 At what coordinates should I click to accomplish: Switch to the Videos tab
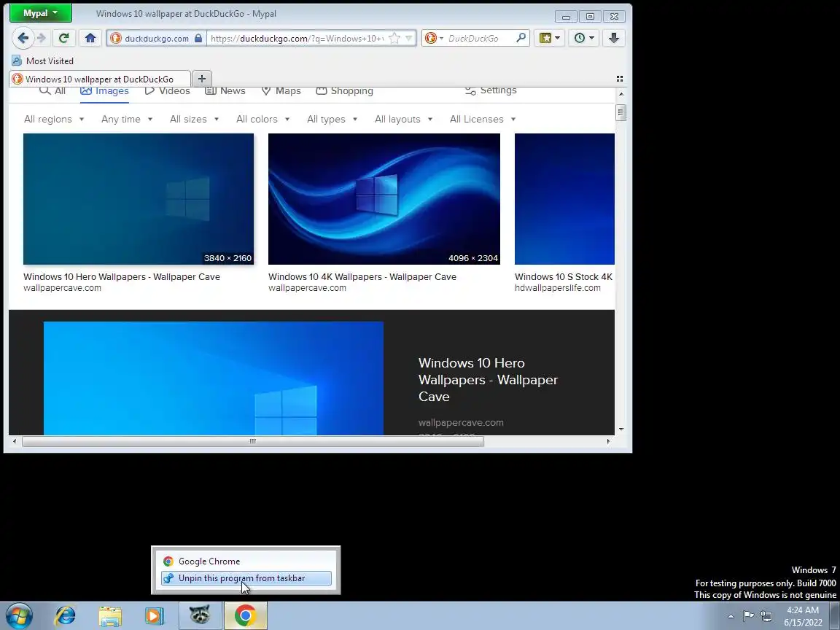click(167, 90)
